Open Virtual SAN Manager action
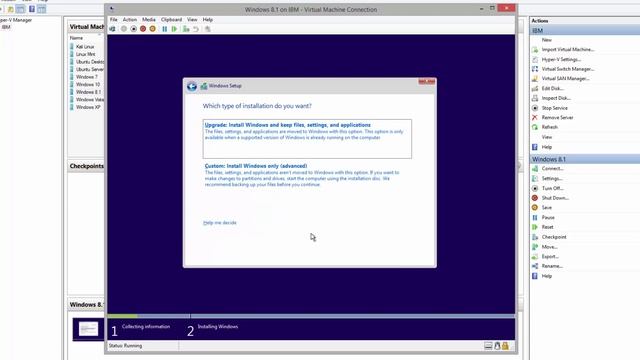 pyautogui.click(x=565, y=79)
